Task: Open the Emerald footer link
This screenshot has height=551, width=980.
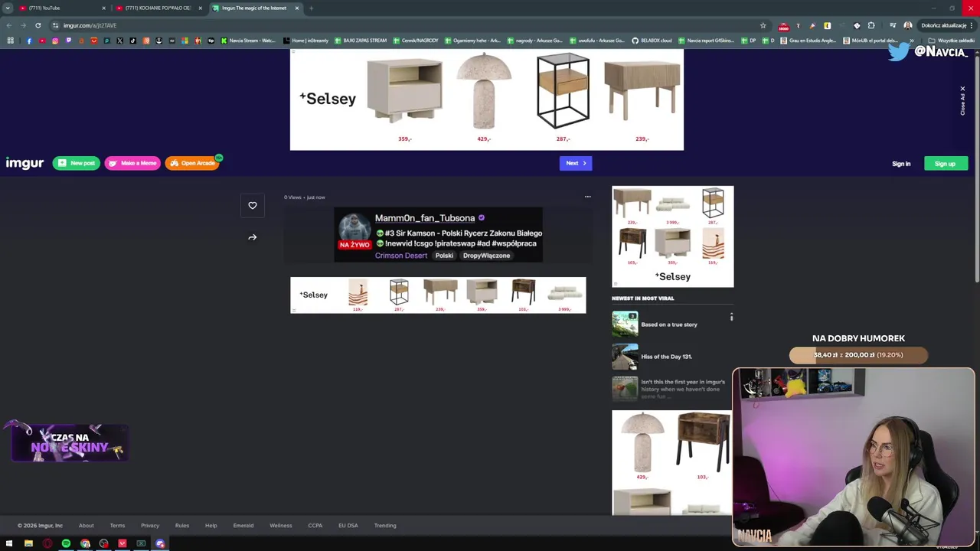Action: [243, 526]
